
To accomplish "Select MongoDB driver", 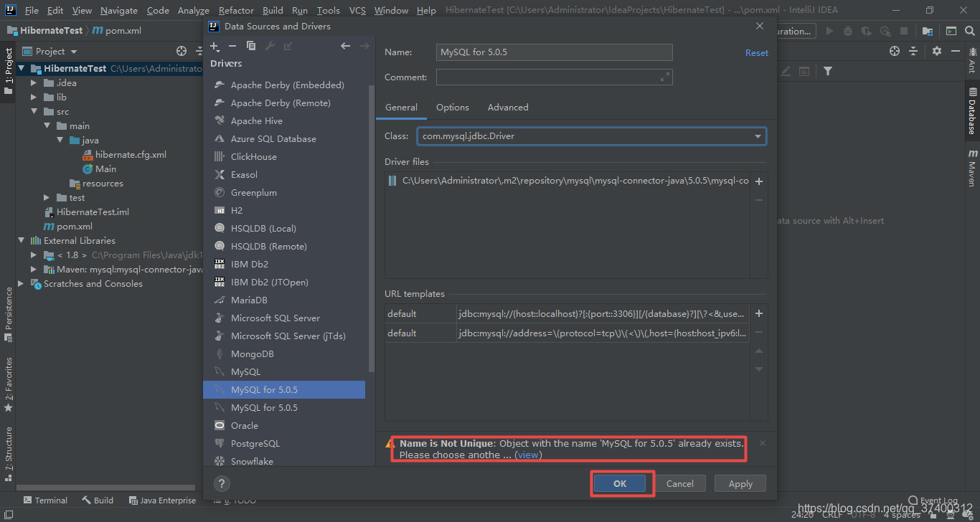I will pos(285,353).
